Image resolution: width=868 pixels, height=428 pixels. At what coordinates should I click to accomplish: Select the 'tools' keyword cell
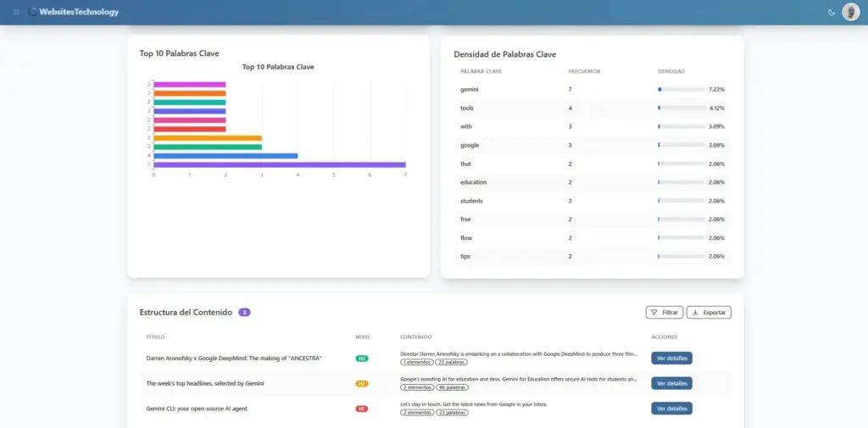pos(467,108)
